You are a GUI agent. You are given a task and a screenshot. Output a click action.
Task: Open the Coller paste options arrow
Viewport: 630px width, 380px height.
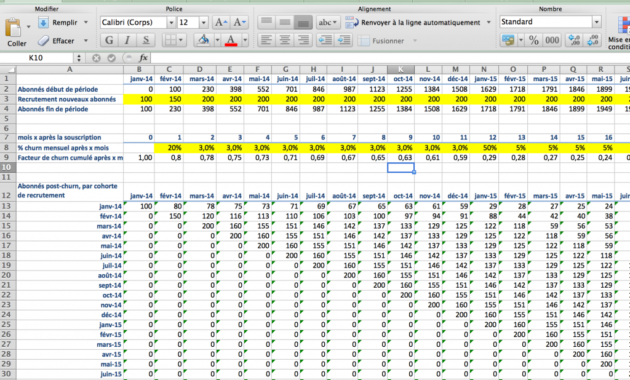(x=29, y=27)
